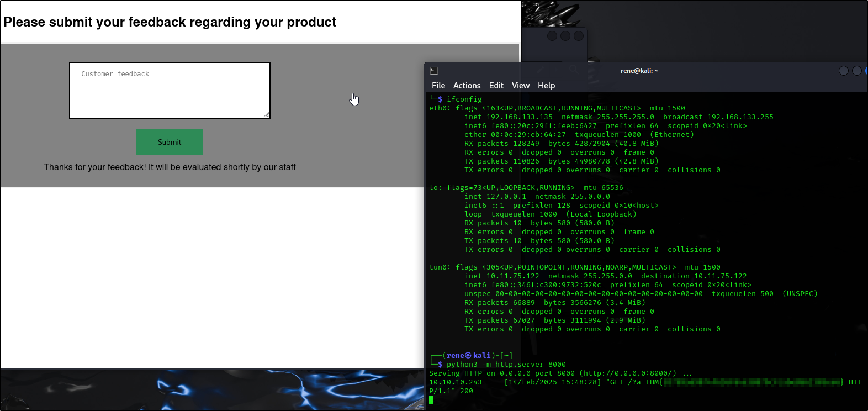Click the ifconfig command in terminal
Viewport: 868px width, 411px height.
464,99
